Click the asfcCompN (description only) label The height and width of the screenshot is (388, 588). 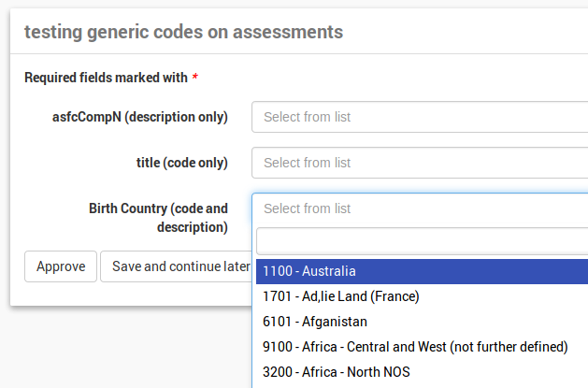(x=140, y=118)
